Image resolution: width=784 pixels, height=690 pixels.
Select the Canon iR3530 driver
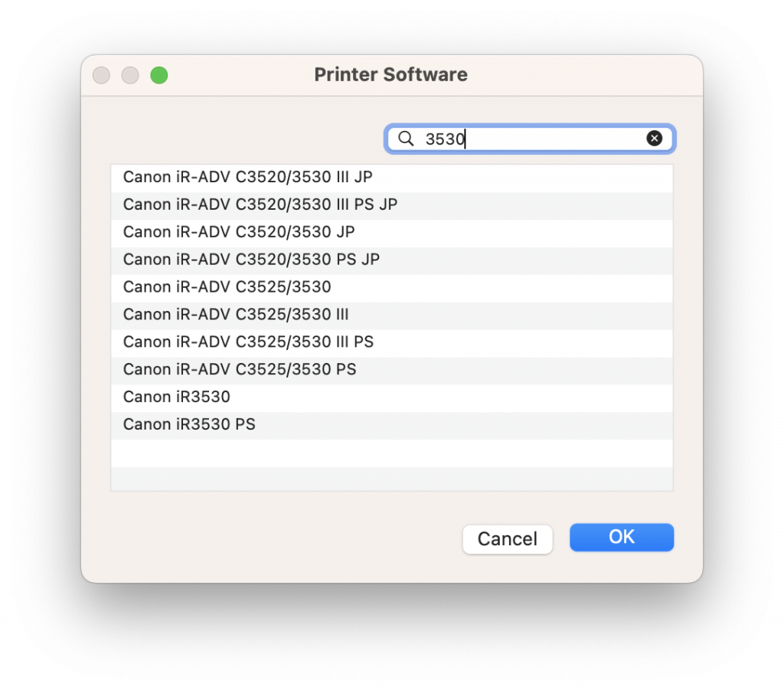[x=176, y=397]
